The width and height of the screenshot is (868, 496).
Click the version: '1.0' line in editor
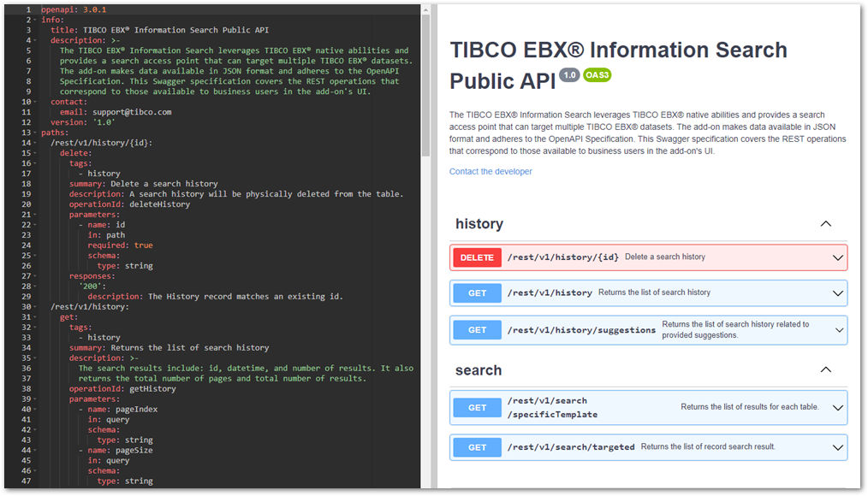[x=83, y=122]
